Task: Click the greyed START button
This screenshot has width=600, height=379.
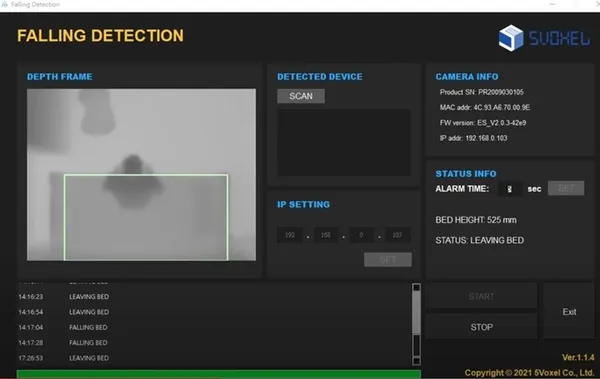Action: click(x=482, y=296)
